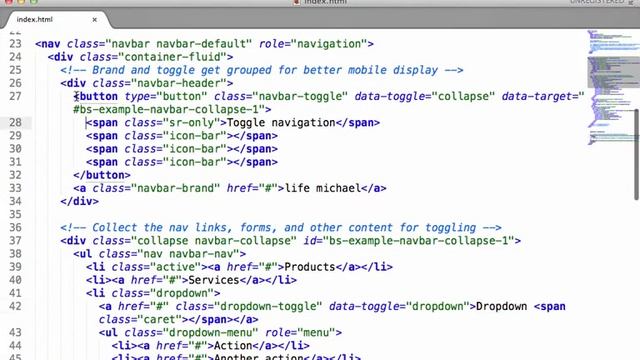Screen dimensions: 640x360
Task: Click the vertical scrollbar thumb
Action: tap(637, 154)
